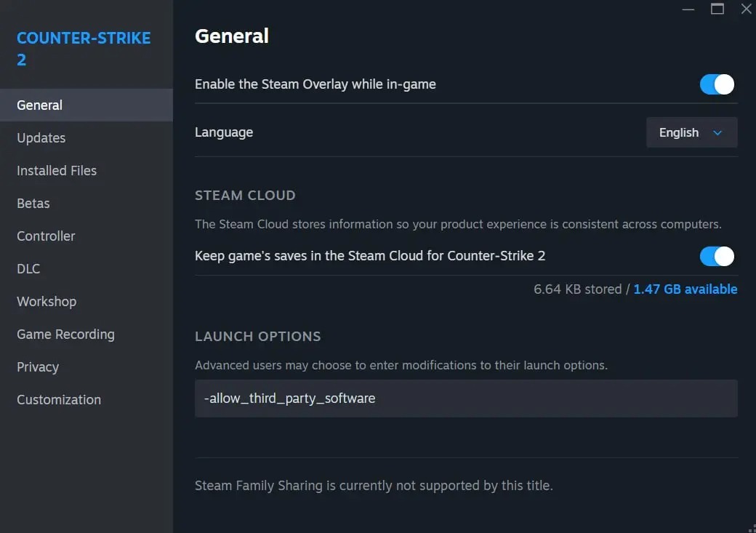The height and width of the screenshot is (533, 756).
Task: Open the DLC section
Action: click(28, 268)
